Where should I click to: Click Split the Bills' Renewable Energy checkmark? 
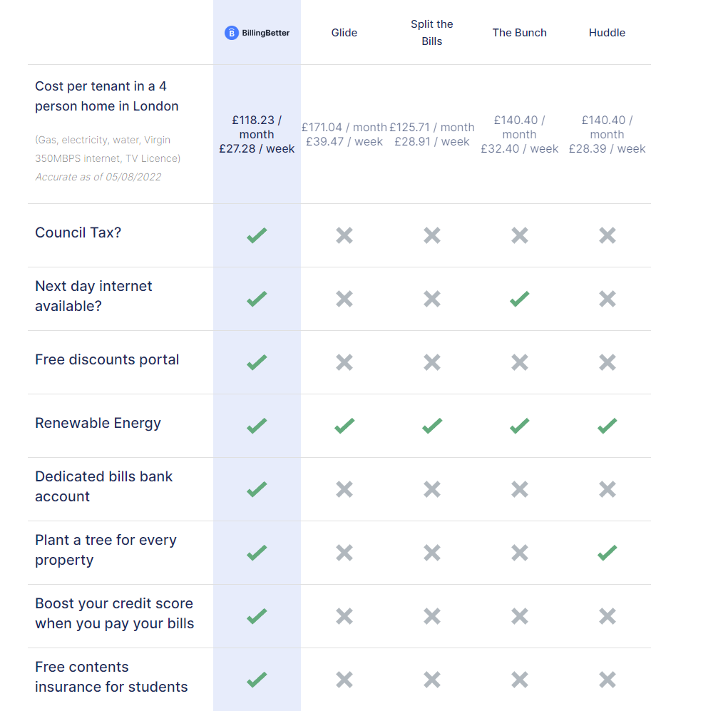pyautogui.click(x=432, y=426)
